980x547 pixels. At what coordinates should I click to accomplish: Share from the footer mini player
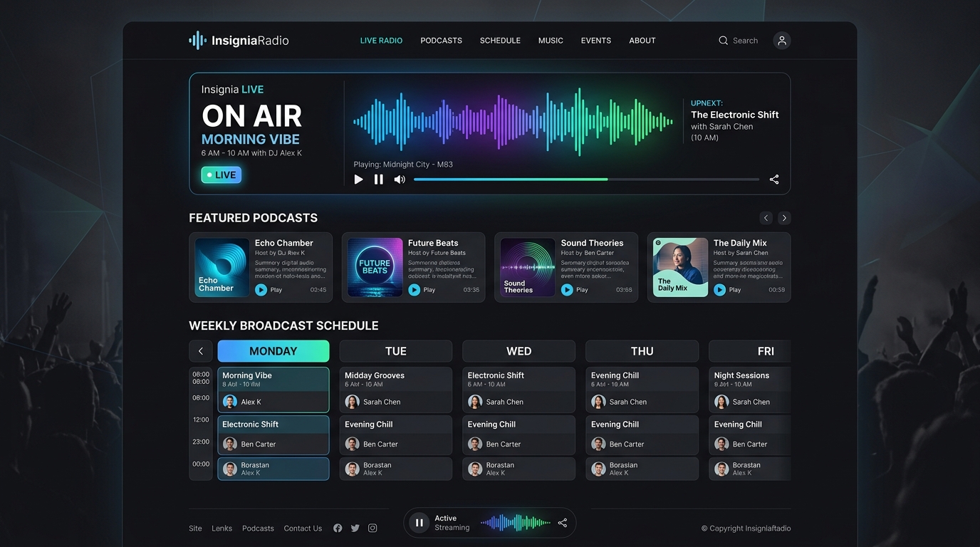tap(563, 523)
